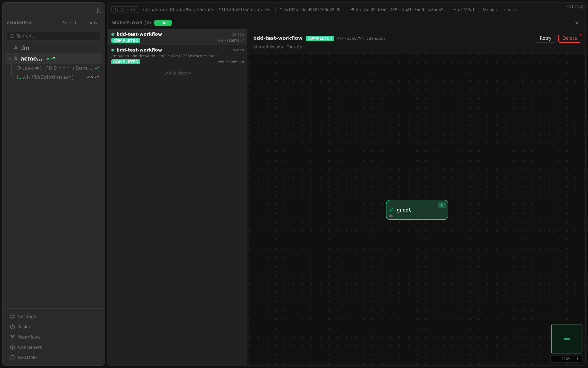Click the wfr-38b0794f ID in list

point(231,41)
